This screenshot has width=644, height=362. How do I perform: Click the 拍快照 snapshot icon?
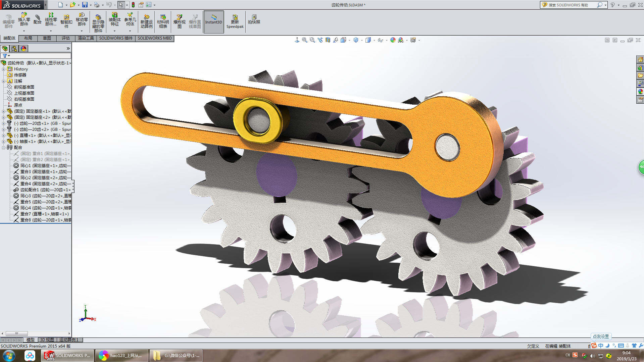[x=254, y=19]
